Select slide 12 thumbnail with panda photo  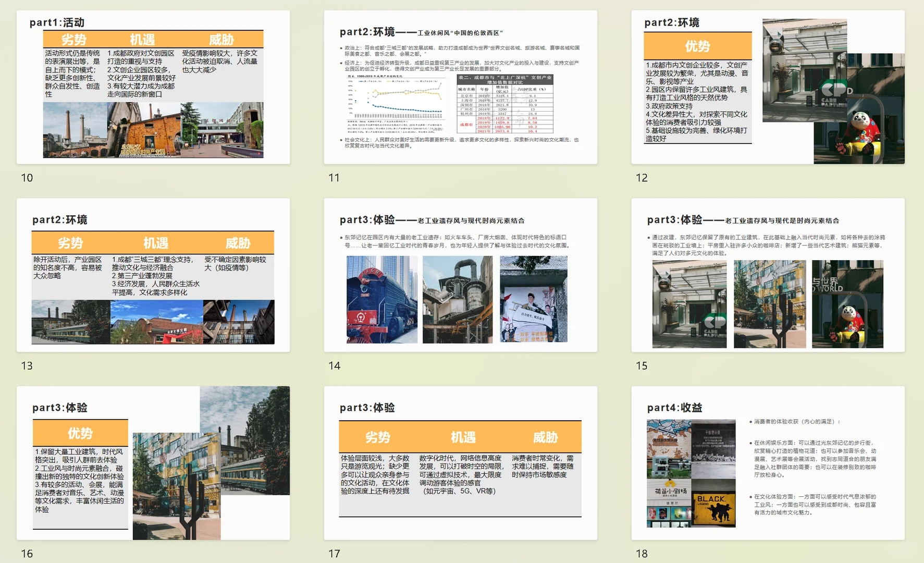(x=768, y=87)
